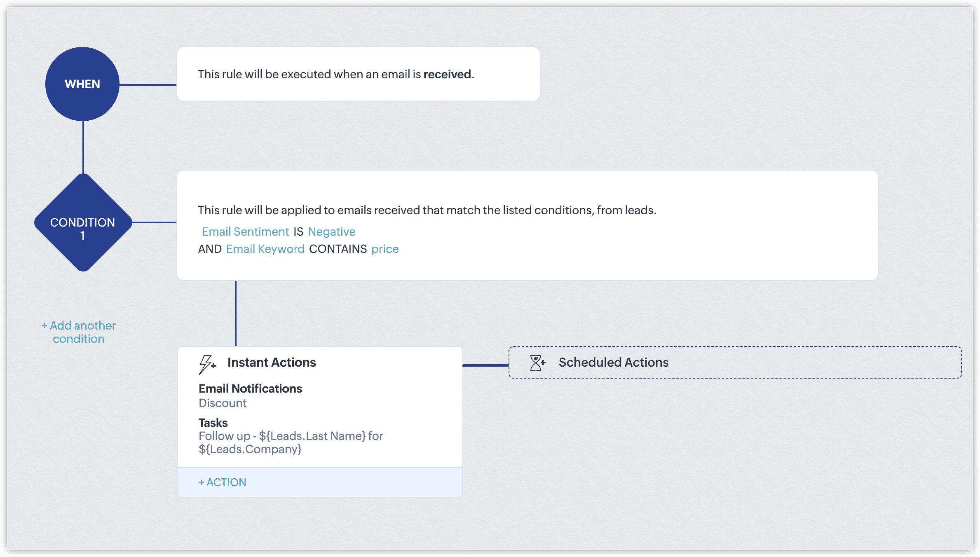Click the Negative sentiment value

pyautogui.click(x=331, y=232)
